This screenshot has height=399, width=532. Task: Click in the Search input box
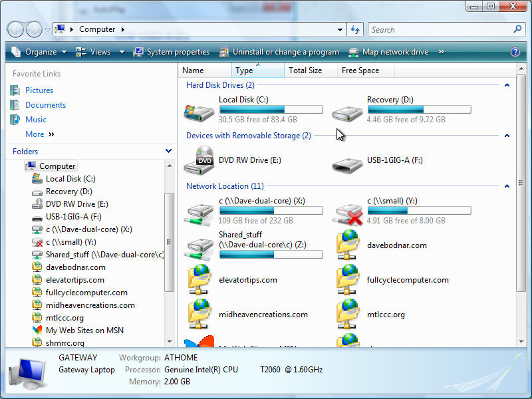coord(439,29)
